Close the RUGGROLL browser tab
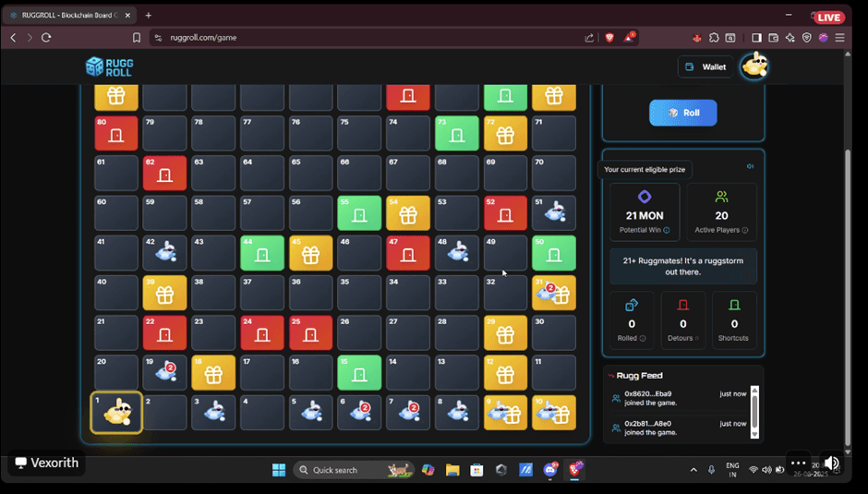 tap(127, 16)
